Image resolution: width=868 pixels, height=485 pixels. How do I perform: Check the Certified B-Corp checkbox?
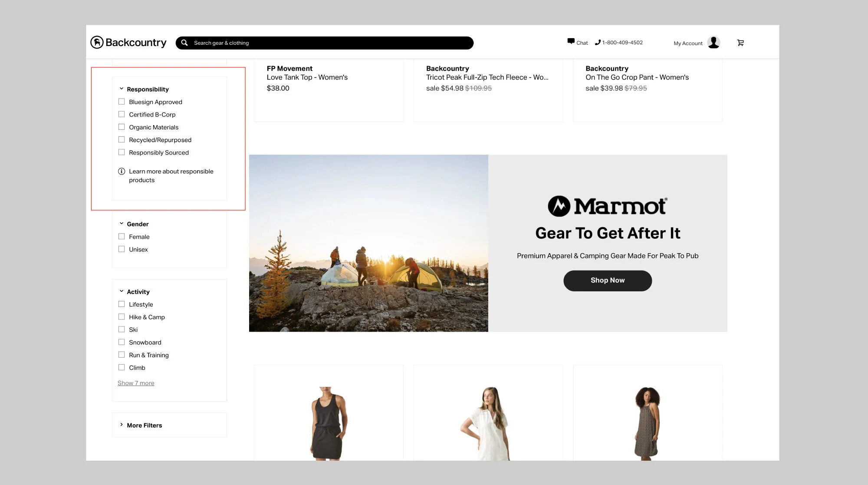(122, 114)
